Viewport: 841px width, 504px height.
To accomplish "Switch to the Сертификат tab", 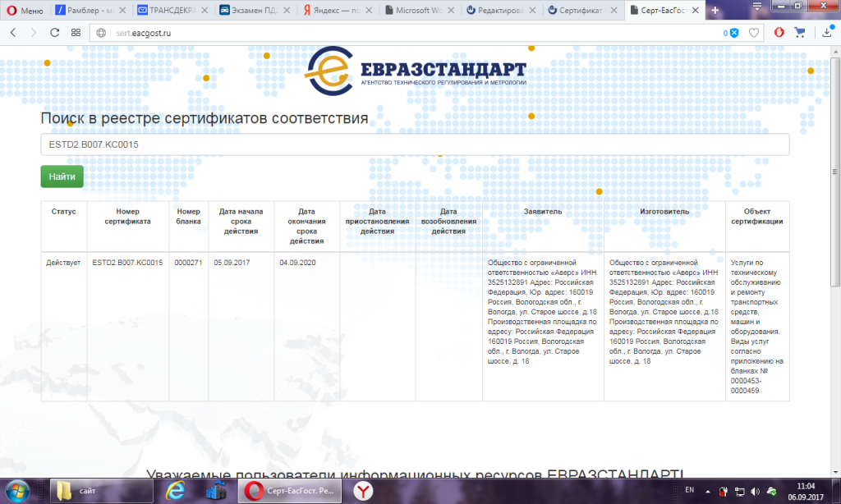I will point(577,10).
